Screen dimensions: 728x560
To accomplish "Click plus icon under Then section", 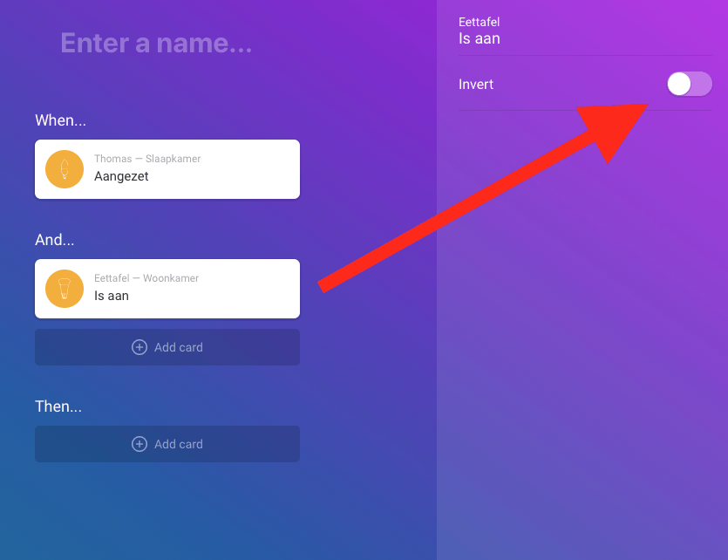I will tap(139, 444).
